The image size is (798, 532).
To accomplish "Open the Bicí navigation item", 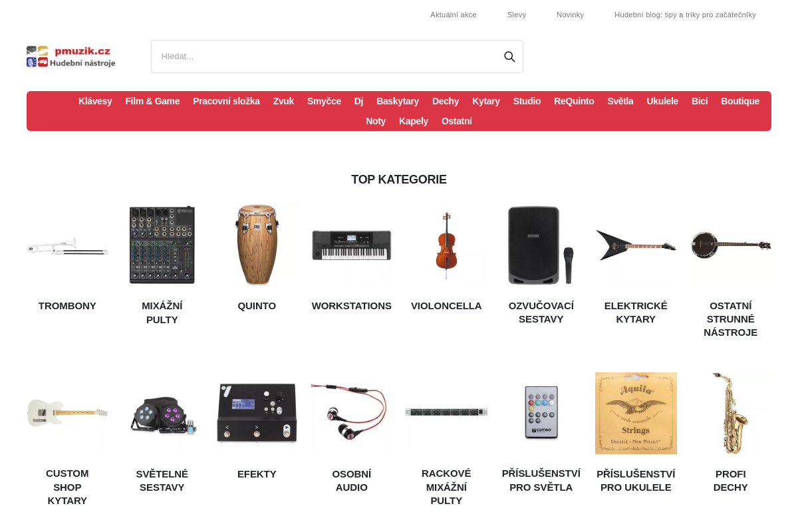I will coord(700,101).
